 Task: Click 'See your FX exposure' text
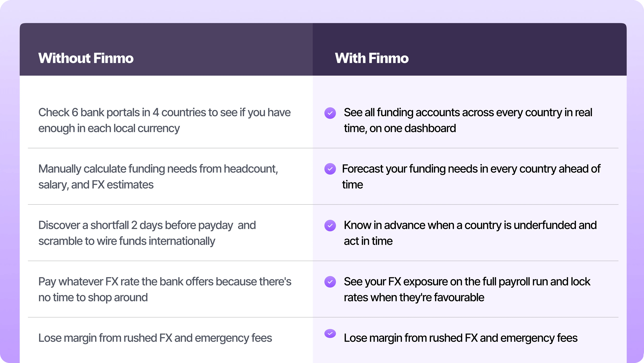point(467,290)
